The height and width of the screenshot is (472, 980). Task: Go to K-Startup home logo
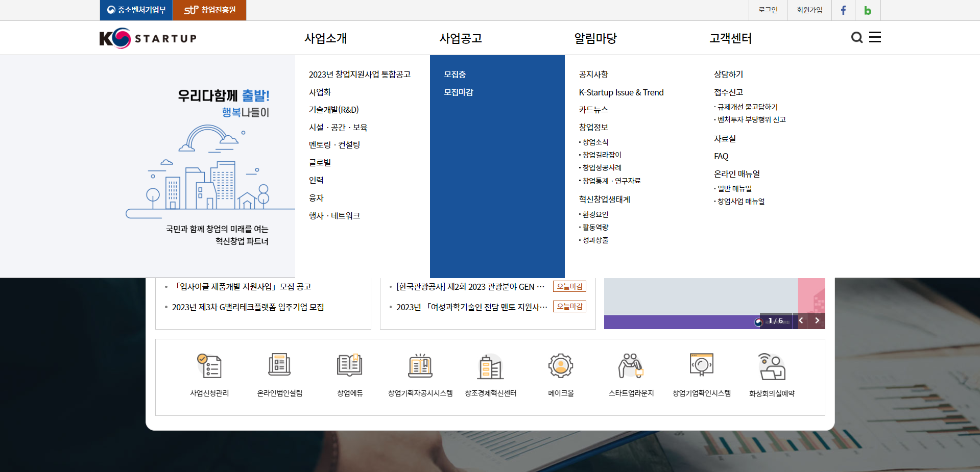tap(148, 38)
